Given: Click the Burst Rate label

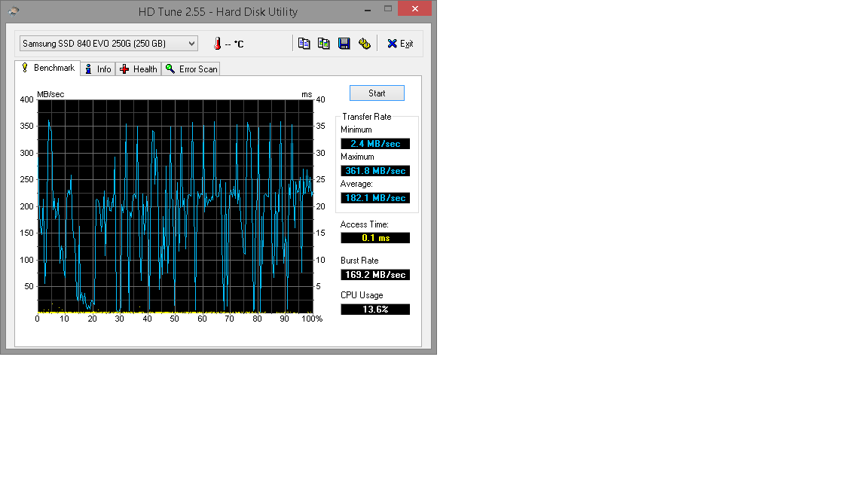Looking at the screenshot, I should [359, 261].
